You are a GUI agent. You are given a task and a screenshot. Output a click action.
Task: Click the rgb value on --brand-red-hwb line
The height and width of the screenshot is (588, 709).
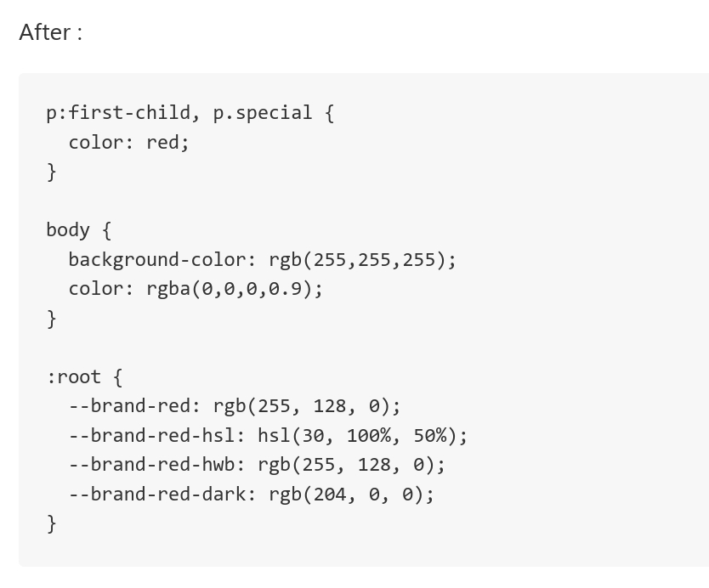(x=346, y=465)
